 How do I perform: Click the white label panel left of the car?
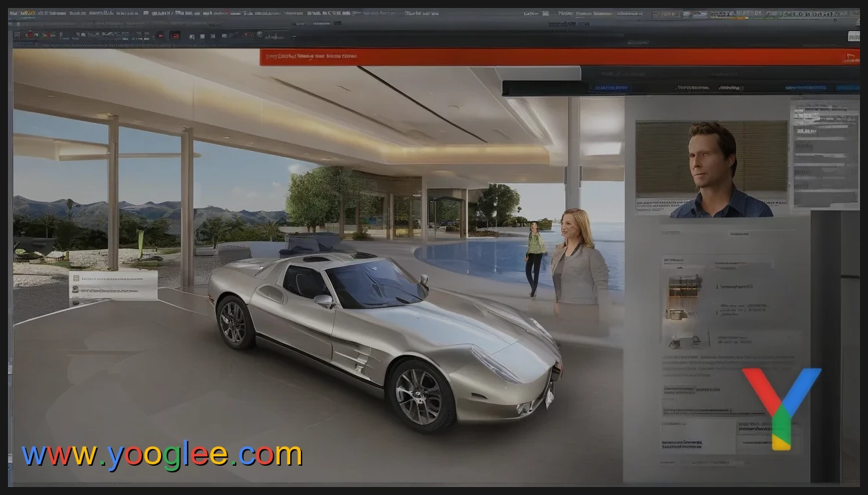tap(113, 284)
